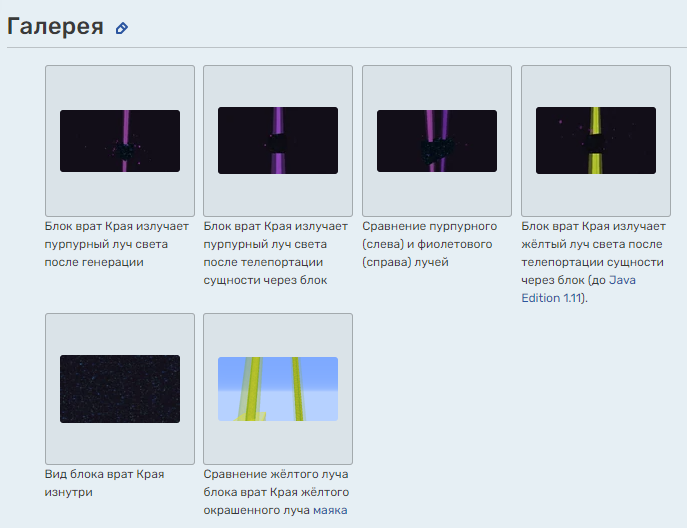
Task: Click caption 'Сравнение жёлтого луча блока врат'
Action: [x=276, y=492]
